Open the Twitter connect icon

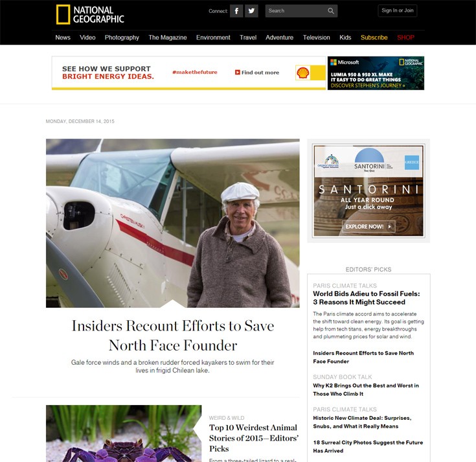click(251, 11)
